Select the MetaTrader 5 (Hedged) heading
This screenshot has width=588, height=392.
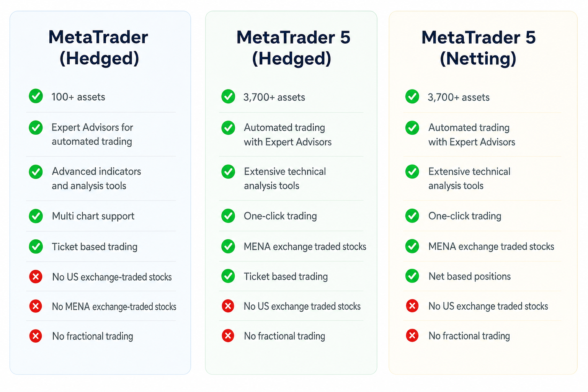click(293, 48)
